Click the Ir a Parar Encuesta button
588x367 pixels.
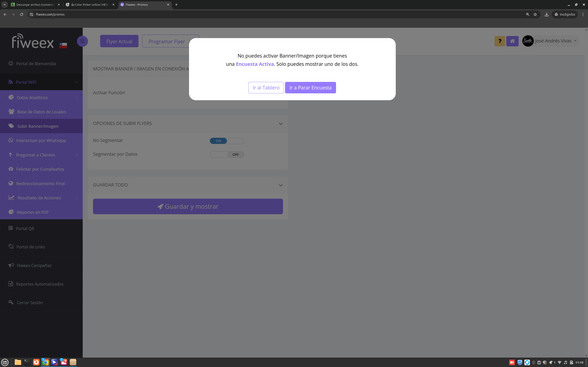point(310,88)
